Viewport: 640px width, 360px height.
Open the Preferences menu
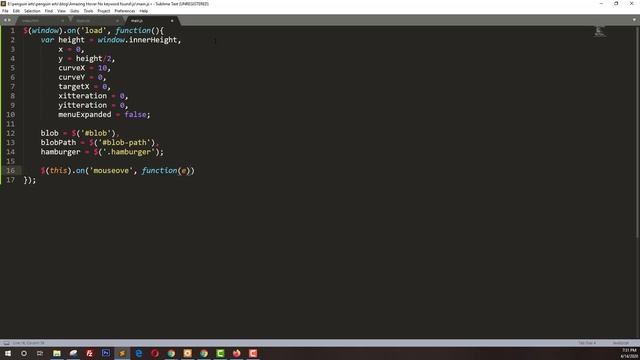(x=124, y=11)
